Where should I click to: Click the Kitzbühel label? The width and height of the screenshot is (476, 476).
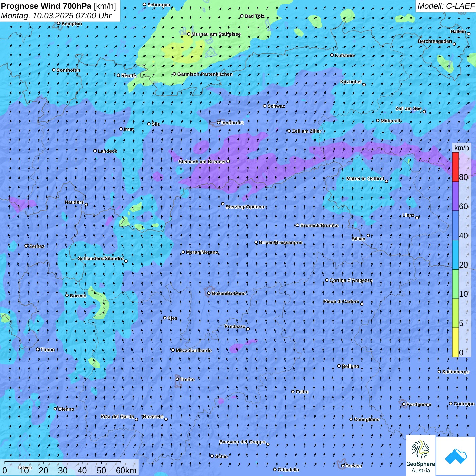(x=351, y=82)
